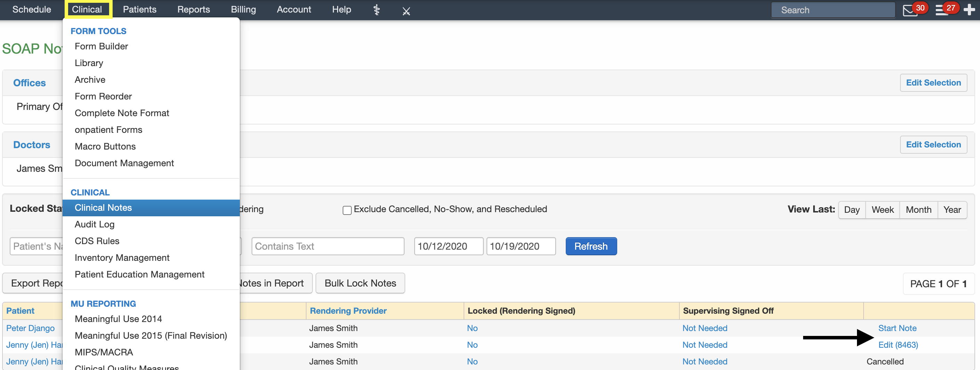Screen dimensions: 980x370
Task: Click Not Needed in the Cancelled row
Action: [704, 362]
